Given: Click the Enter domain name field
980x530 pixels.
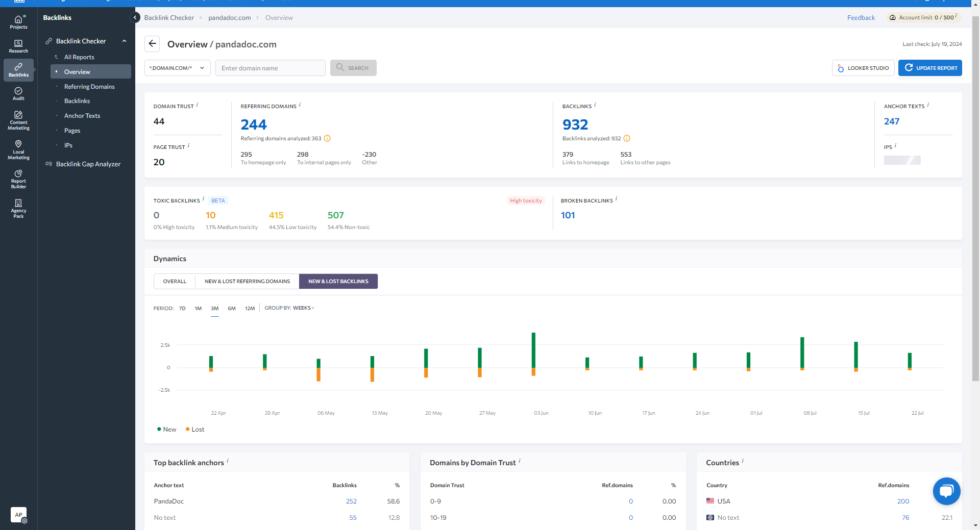Looking at the screenshot, I should pyautogui.click(x=270, y=68).
